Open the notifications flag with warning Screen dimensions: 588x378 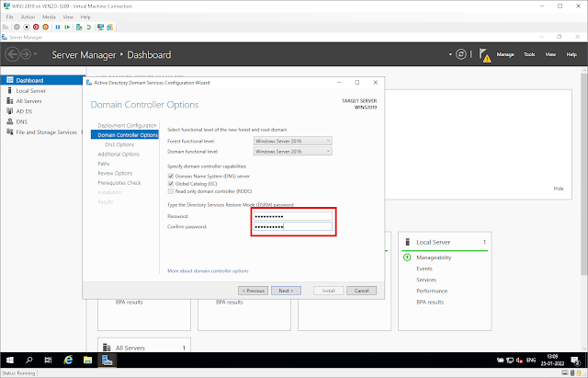(x=485, y=55)
